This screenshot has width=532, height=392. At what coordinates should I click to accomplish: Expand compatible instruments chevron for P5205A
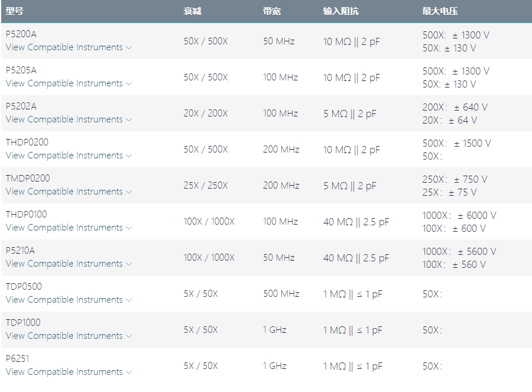[129, 84]
